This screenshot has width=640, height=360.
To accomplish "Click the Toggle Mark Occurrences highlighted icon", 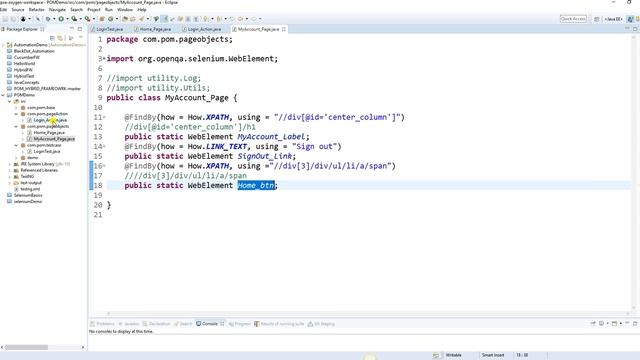I will (165, 19).
